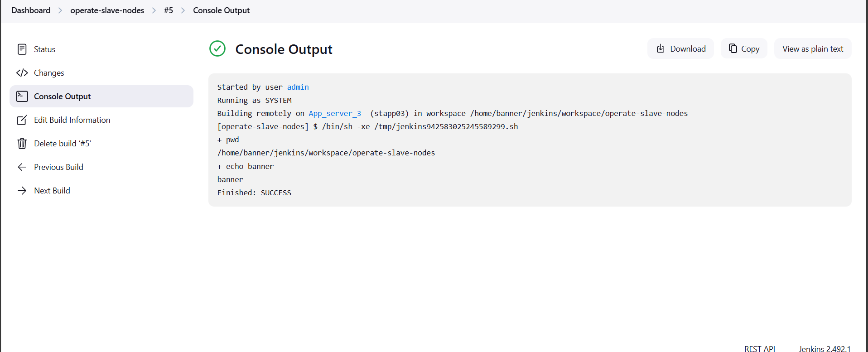Open View as plain text

click(x=812, y=49)
